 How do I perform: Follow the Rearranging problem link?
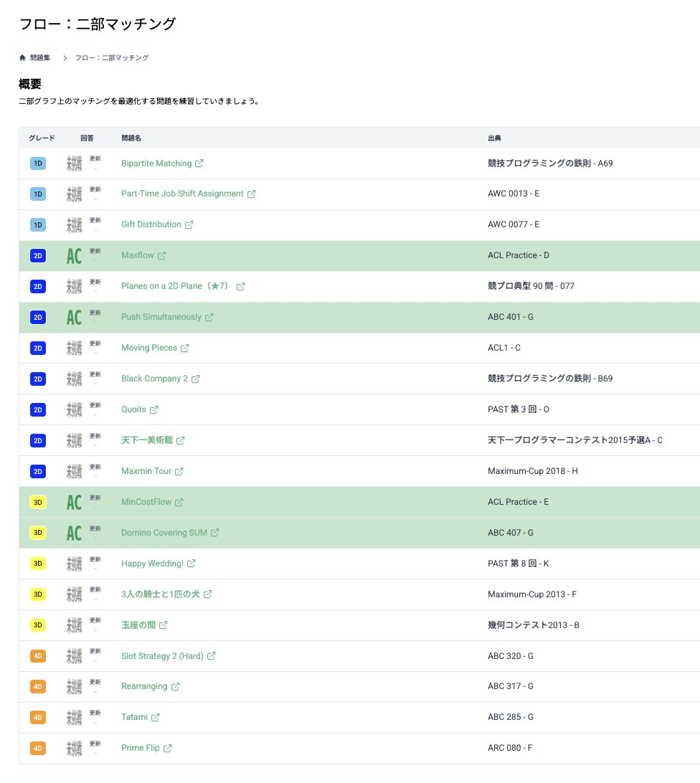(x=144, y=687)
